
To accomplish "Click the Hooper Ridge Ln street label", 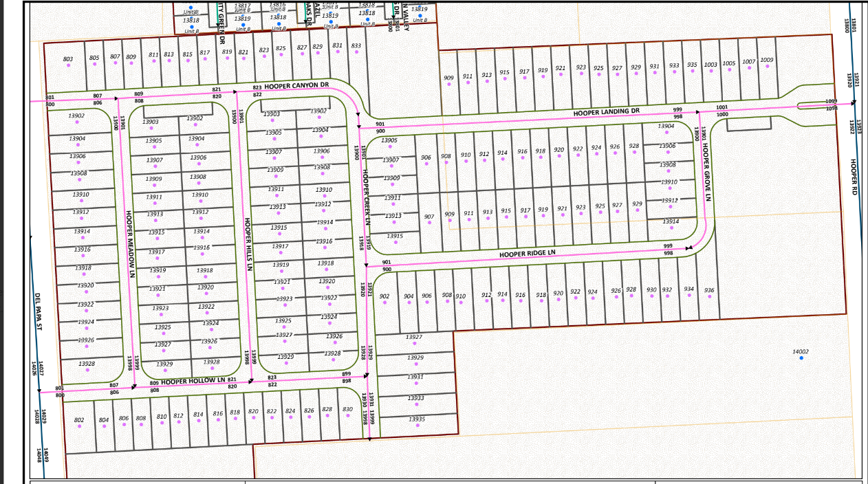I will (x=527, y=254).
